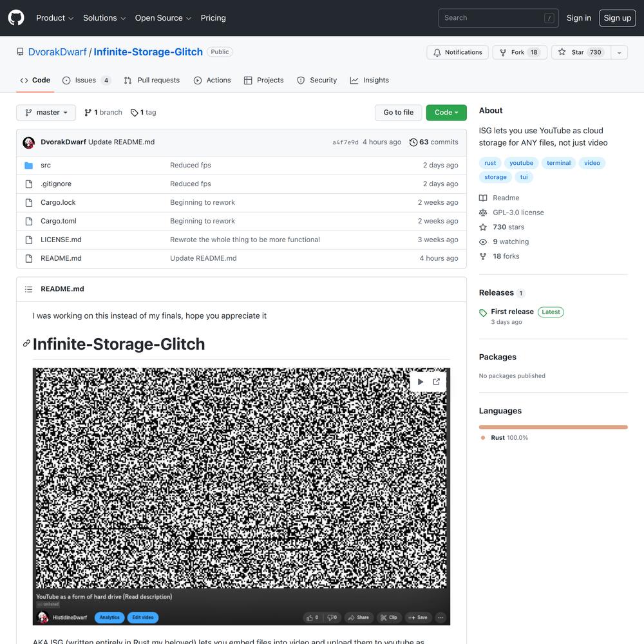Screen dimensions: 644x644
Task: Open the src folder
Action: point(46,165)
